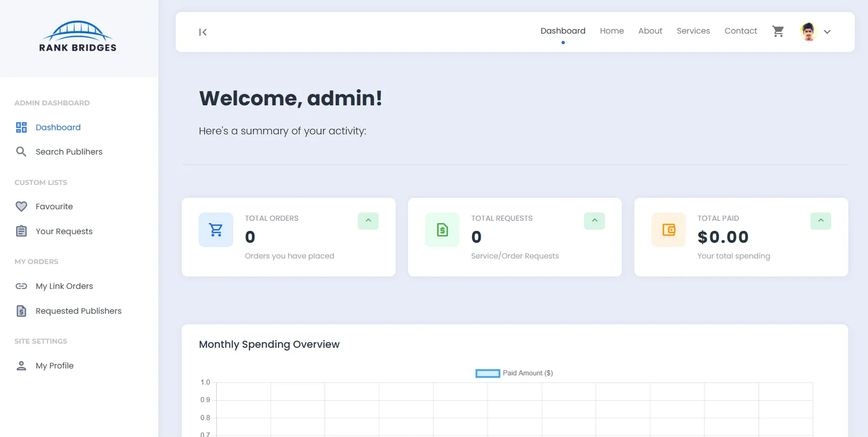Click the Your Requests clipboard icon
Viewport: 868px width, 437px height.
point(21,231)
